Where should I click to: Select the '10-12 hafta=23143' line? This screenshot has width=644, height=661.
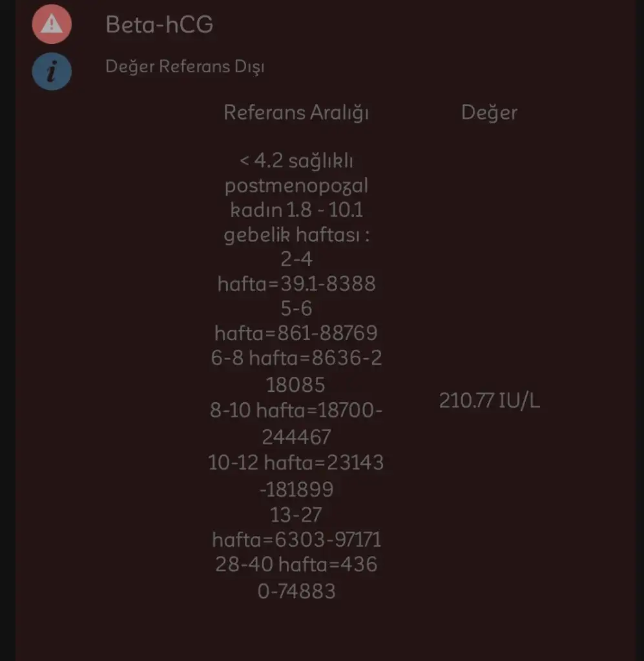[x=296, y=463]
